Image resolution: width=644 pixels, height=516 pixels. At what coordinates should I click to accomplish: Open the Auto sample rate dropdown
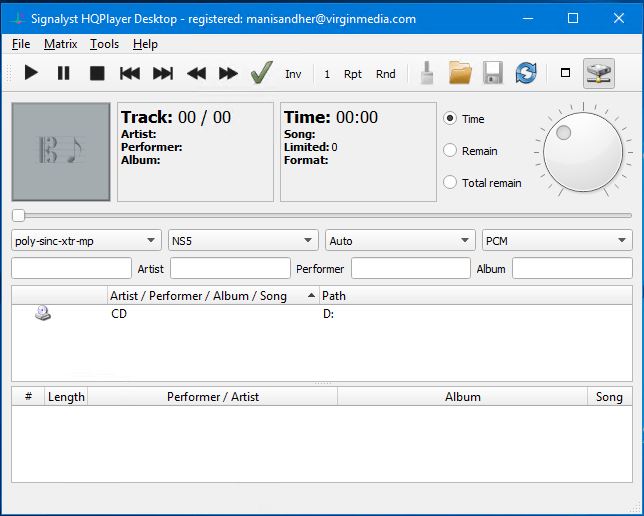point(400,241)
